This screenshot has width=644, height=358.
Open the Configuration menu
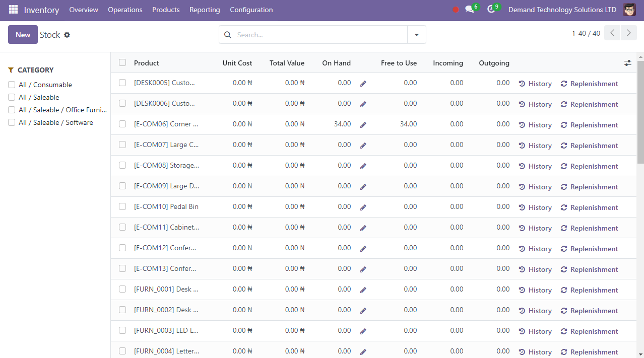251,10
